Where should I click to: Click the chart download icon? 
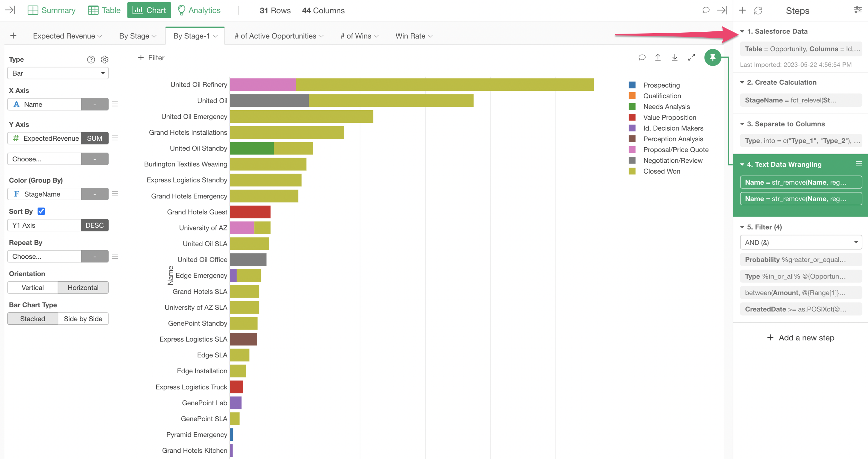point(675,58)
